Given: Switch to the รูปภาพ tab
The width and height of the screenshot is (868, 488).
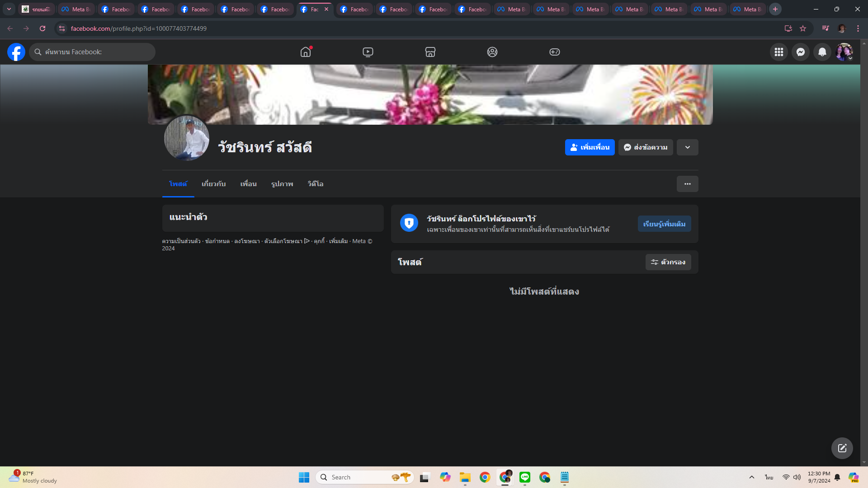Looking at the screenshot, I should point(282,184).
